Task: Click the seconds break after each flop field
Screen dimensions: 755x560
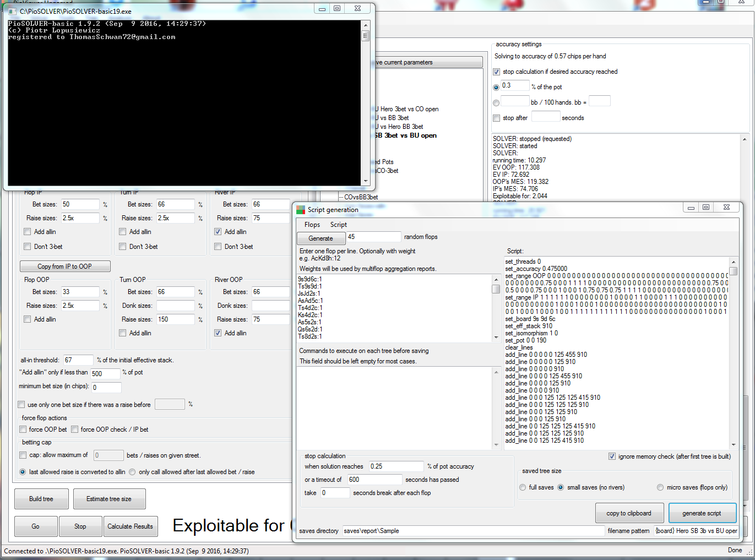Action: 335,493
